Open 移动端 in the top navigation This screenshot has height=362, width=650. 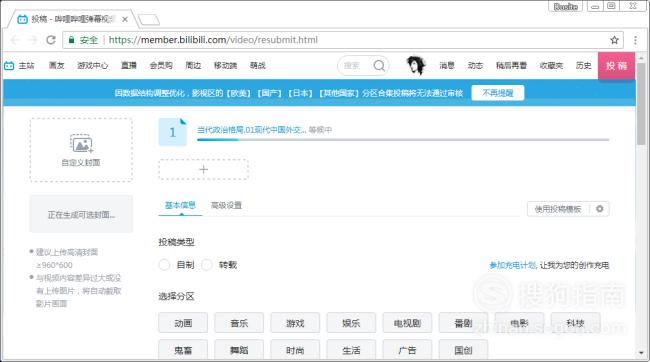225,66
